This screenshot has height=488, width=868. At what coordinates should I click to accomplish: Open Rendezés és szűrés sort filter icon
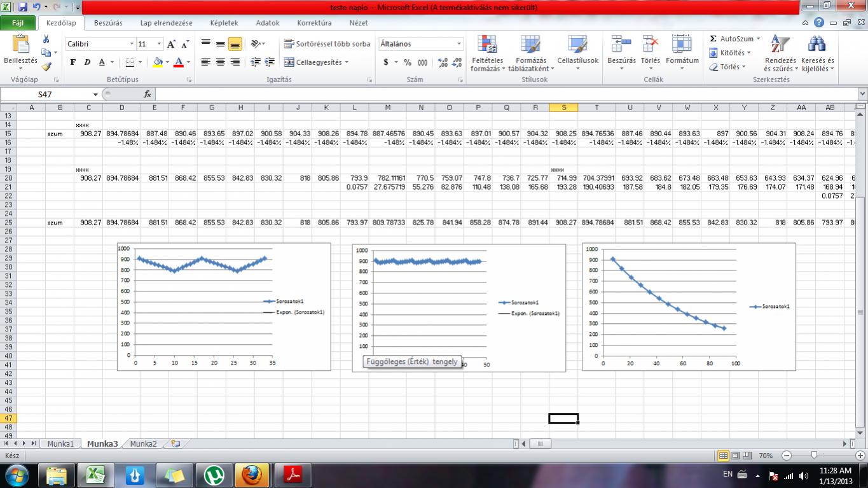779,45
